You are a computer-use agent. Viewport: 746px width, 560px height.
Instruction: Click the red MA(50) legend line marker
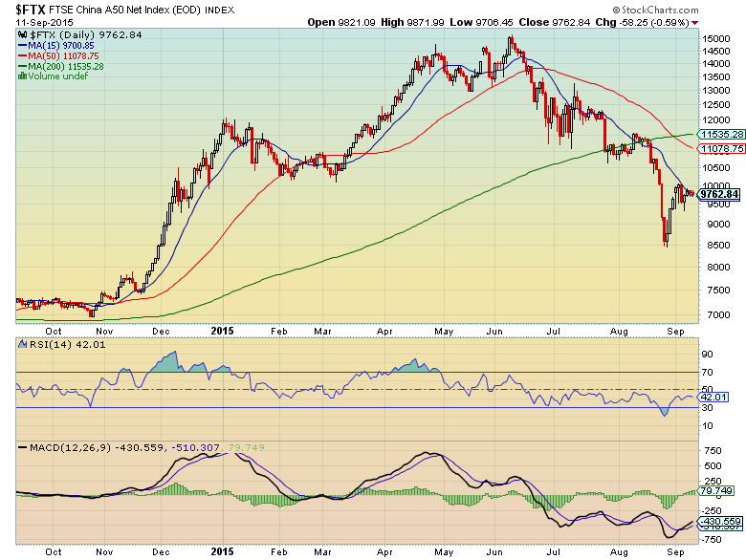point(21,55)
